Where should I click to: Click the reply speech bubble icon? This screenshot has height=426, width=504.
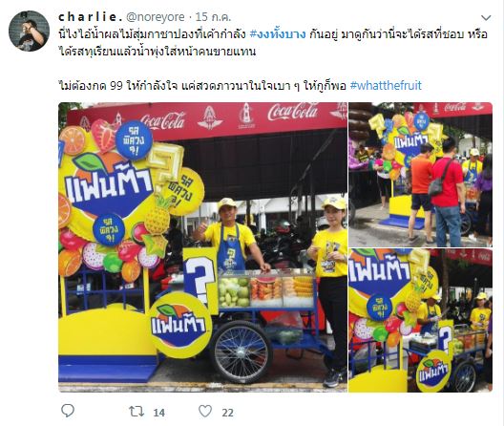[68, 411]
